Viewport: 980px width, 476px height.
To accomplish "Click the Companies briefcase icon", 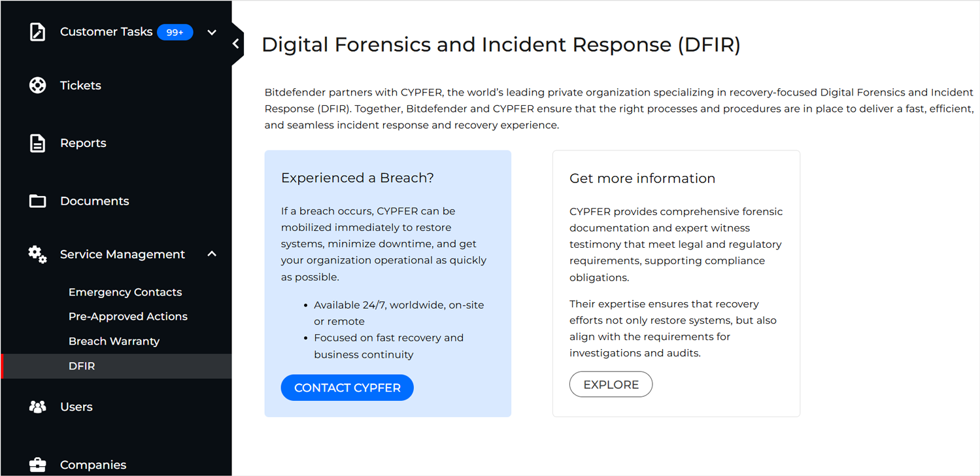I will click(37, 464).
